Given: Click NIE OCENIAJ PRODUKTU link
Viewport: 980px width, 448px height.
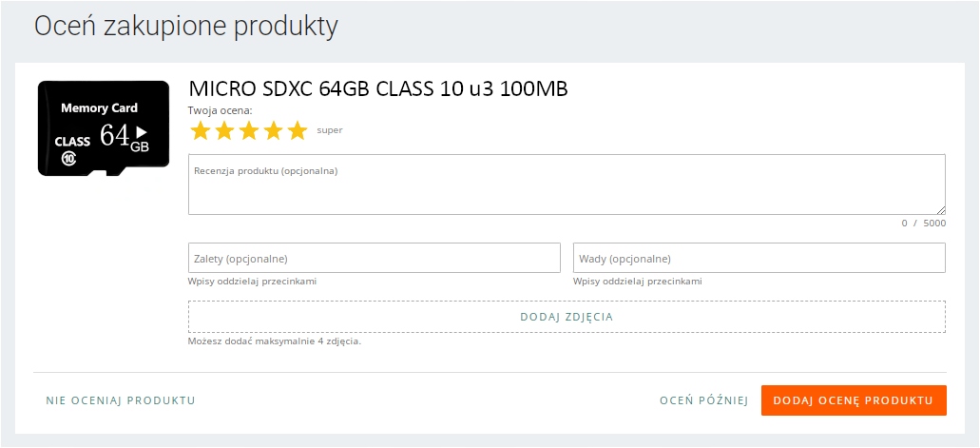Looking at the screenshot, I should [121, 400].
